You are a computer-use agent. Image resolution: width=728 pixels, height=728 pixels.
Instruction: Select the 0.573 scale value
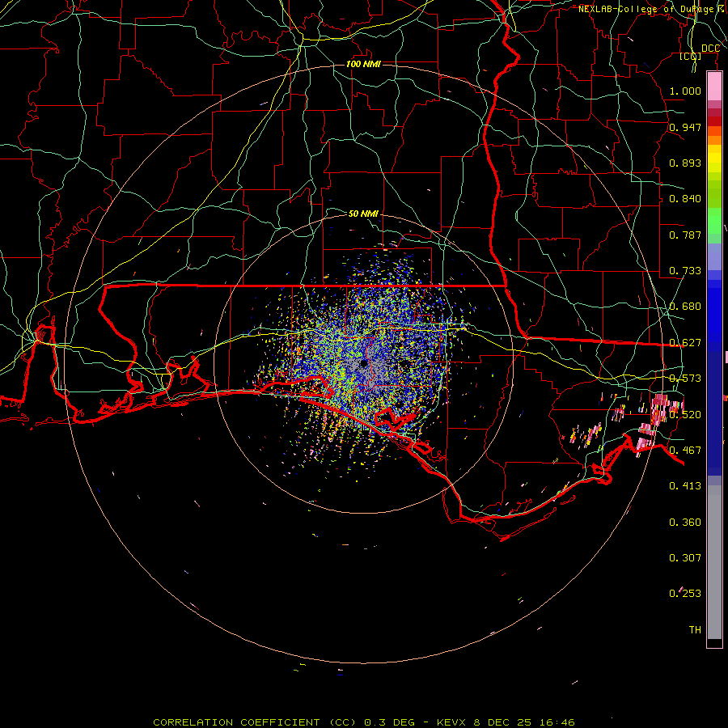pyautogui.click(x=685, y=379)
